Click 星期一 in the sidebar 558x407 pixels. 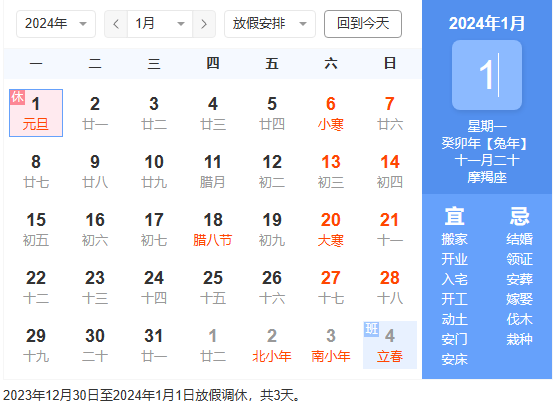tap(487, 126)
